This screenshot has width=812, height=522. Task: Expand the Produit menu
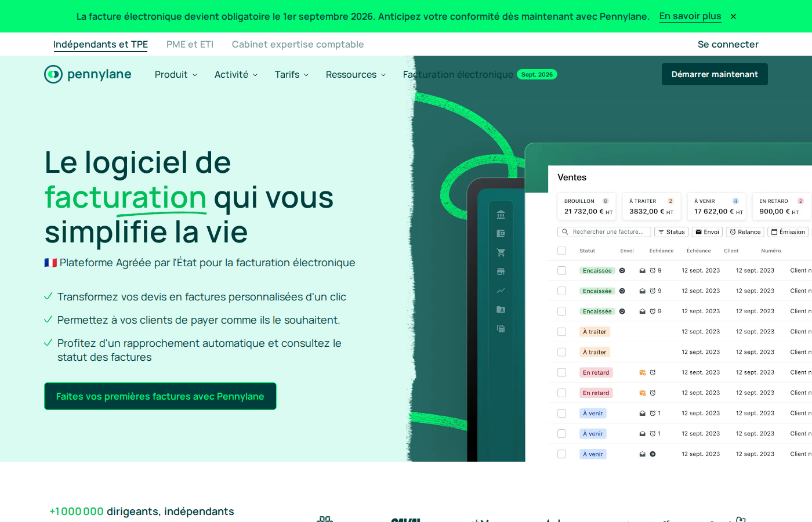click(176, 74)
